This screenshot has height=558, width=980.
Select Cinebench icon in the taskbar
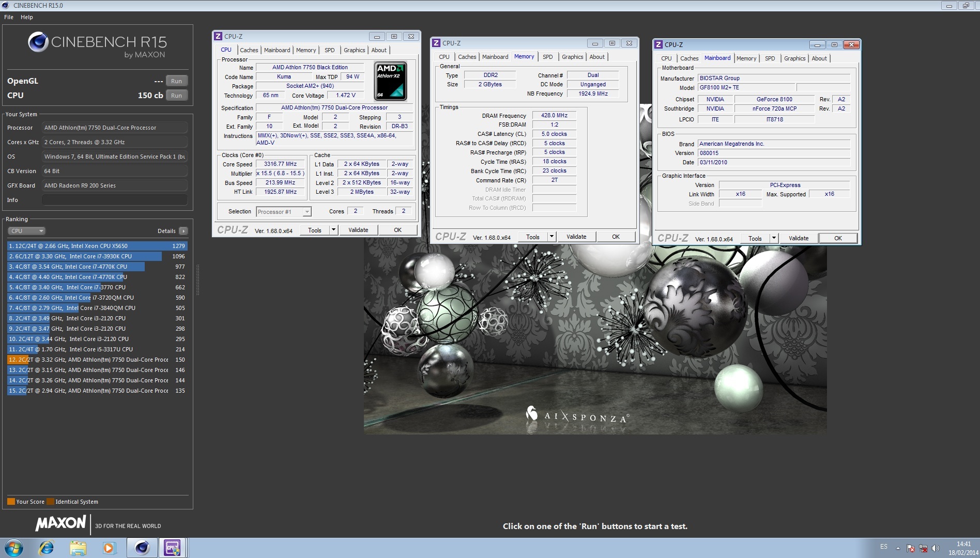click(x=142, y=548)
